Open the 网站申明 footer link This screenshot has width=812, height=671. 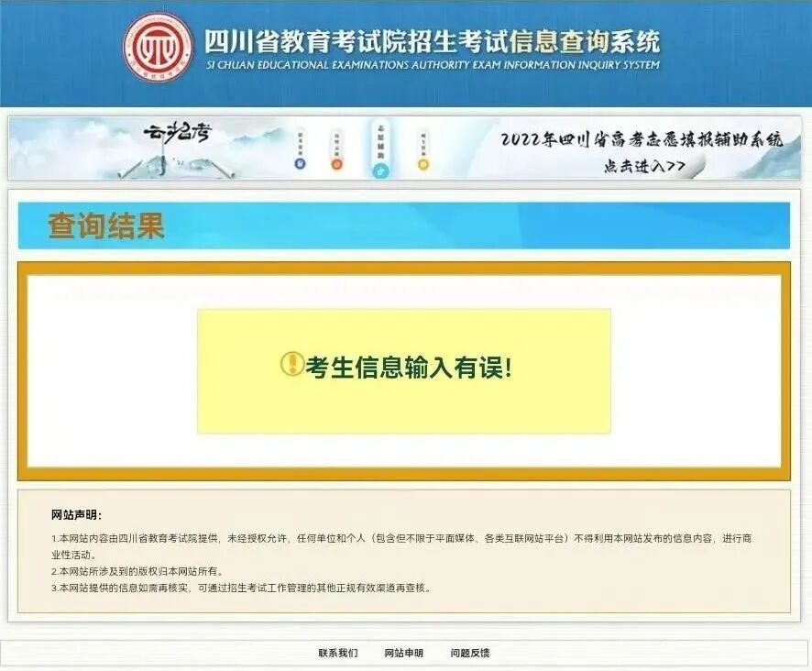coord(403,653)
